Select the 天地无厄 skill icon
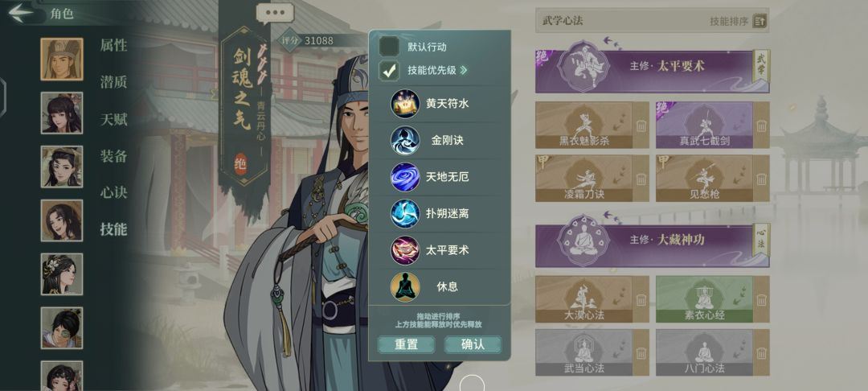868x391 pixels. coord(405,177)
